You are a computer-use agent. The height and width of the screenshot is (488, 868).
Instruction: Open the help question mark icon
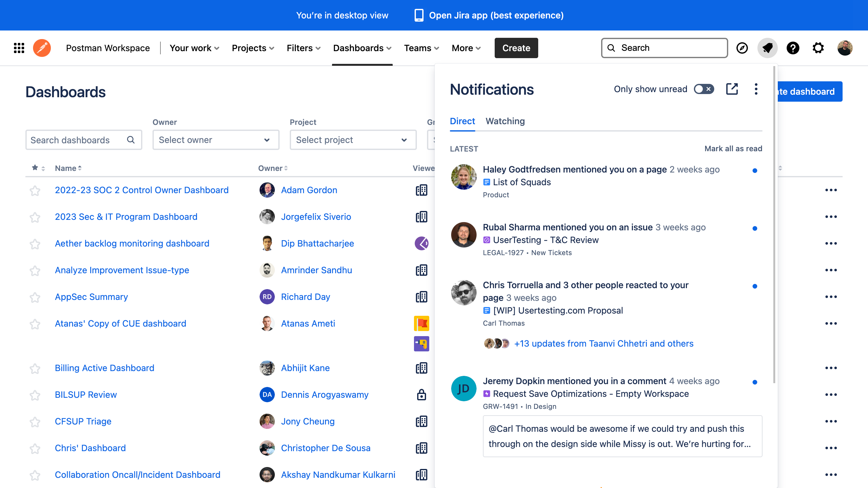(792, 48)
